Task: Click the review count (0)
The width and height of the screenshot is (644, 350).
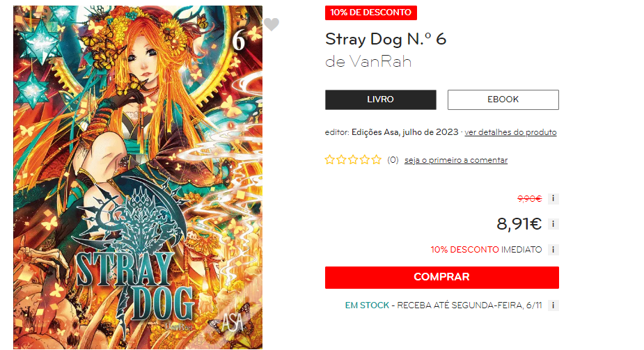Action: pos(393,160)
